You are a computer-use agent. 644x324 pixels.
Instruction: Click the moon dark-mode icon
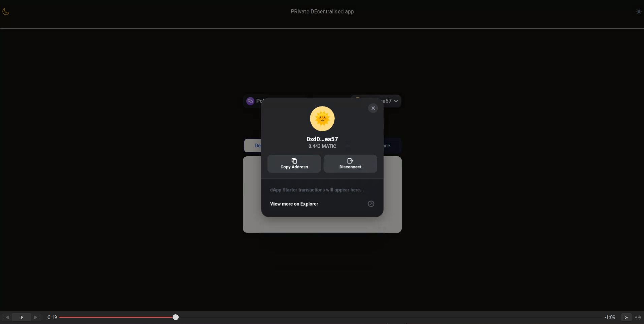6,12
